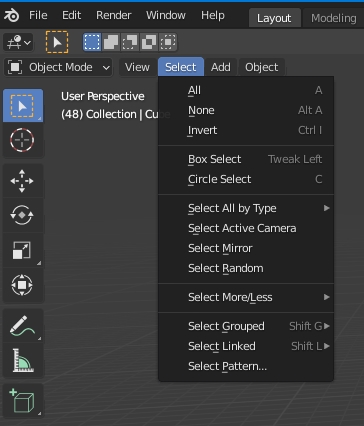Open the Object Mode dropdown
Screen dimensions: 364x426
(58, 67)
